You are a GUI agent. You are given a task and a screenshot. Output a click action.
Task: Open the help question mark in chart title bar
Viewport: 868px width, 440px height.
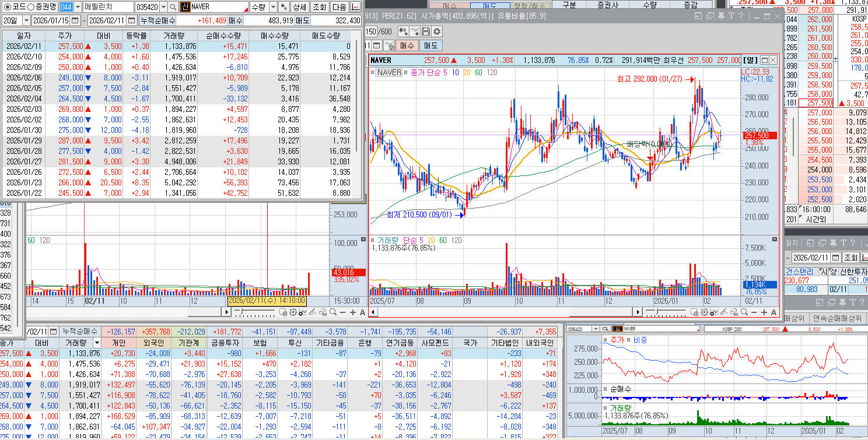(x=741, y=15)
